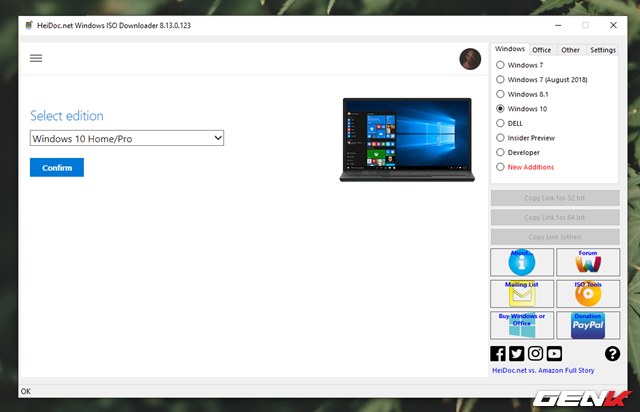This screenshot has width=640, height=412.
Task: Click Copy Link for 64 bit
Action: coord(555,218)
